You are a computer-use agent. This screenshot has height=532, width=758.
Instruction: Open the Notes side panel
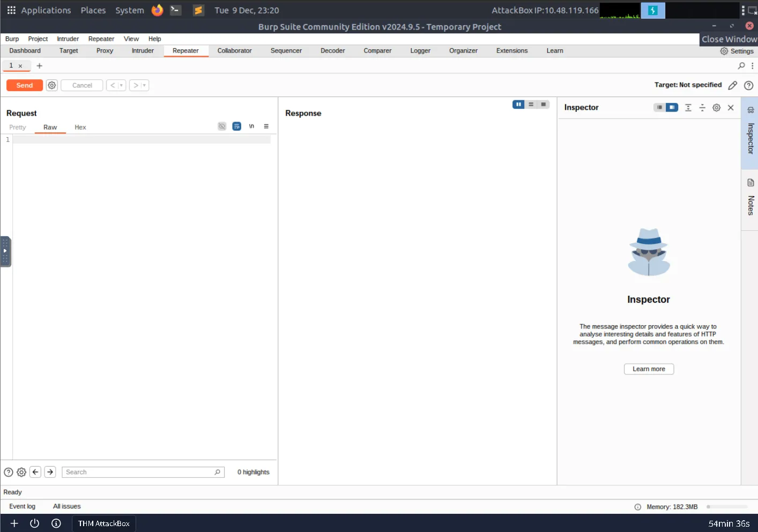pos(750,198)
